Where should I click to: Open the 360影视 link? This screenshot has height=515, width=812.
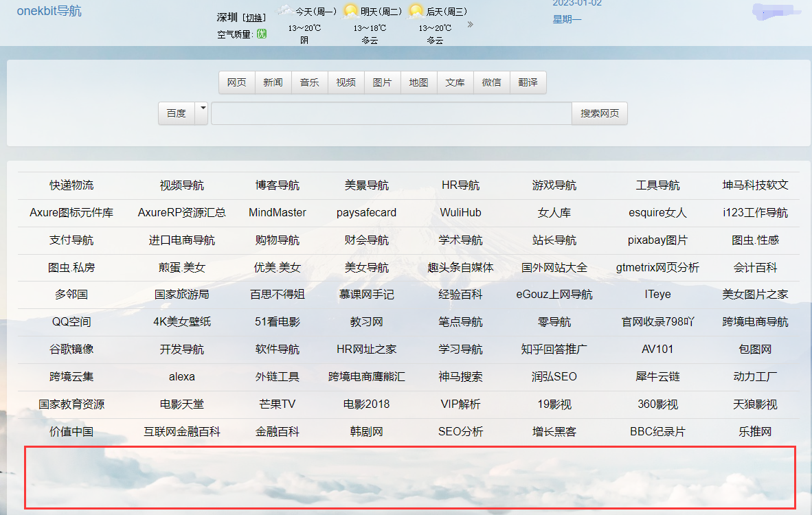[657, 404]
